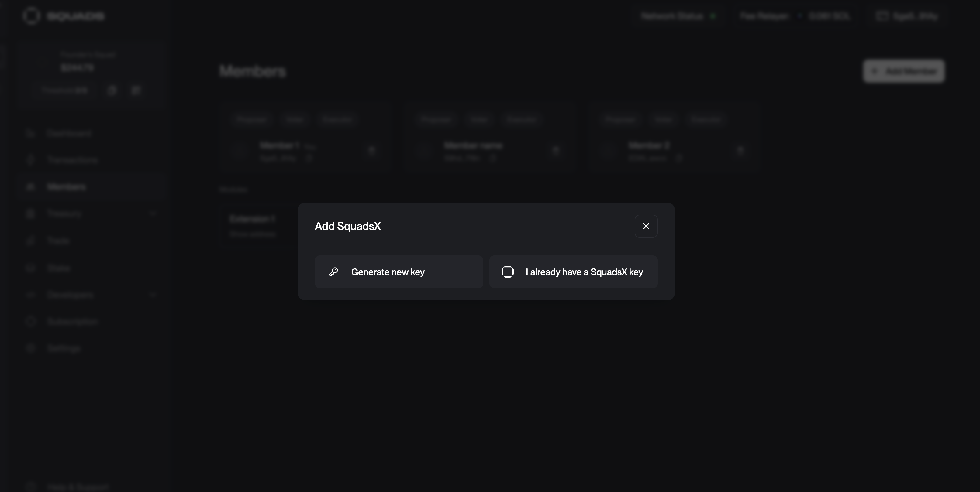Open Dashboard from the sidebar
980x492 pixels.
69,133
